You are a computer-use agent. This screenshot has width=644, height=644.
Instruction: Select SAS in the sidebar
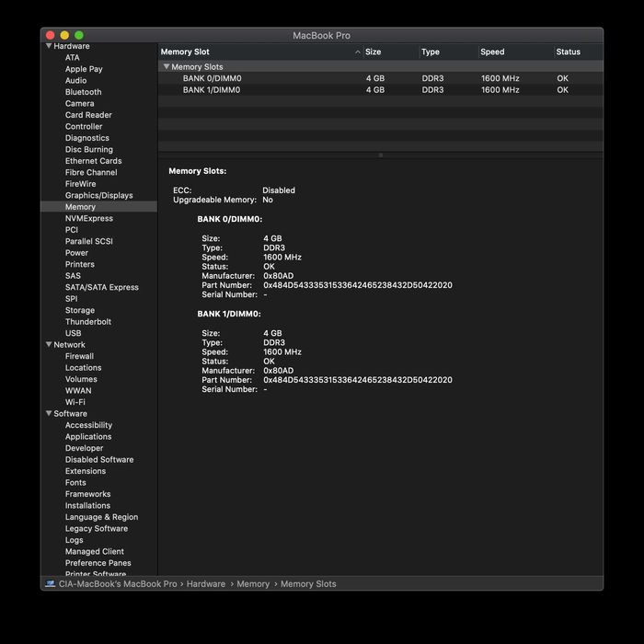pyautogui.click(x=73, y=276)
